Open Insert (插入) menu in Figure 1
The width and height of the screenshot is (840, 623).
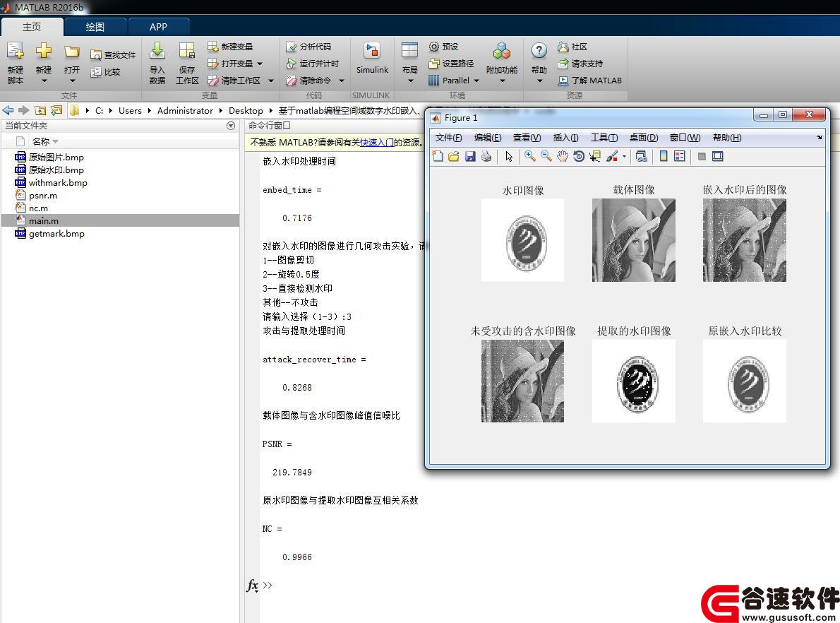pos(565,138)
